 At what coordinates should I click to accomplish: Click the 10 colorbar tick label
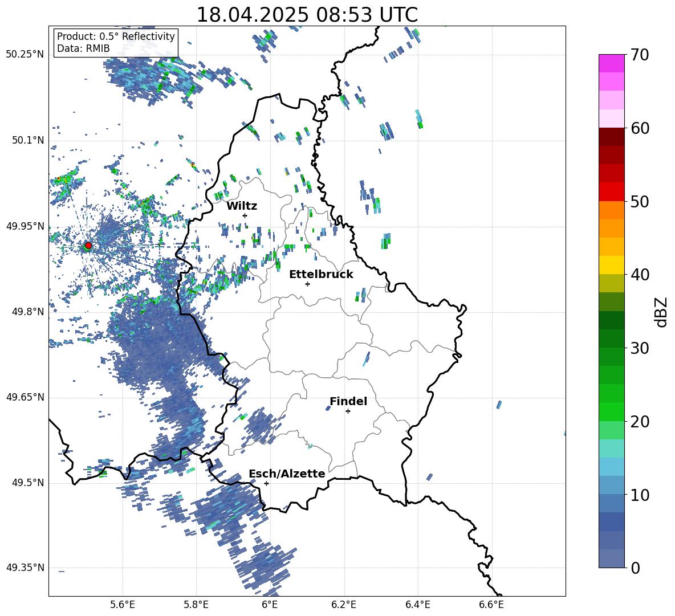(640, 495)
